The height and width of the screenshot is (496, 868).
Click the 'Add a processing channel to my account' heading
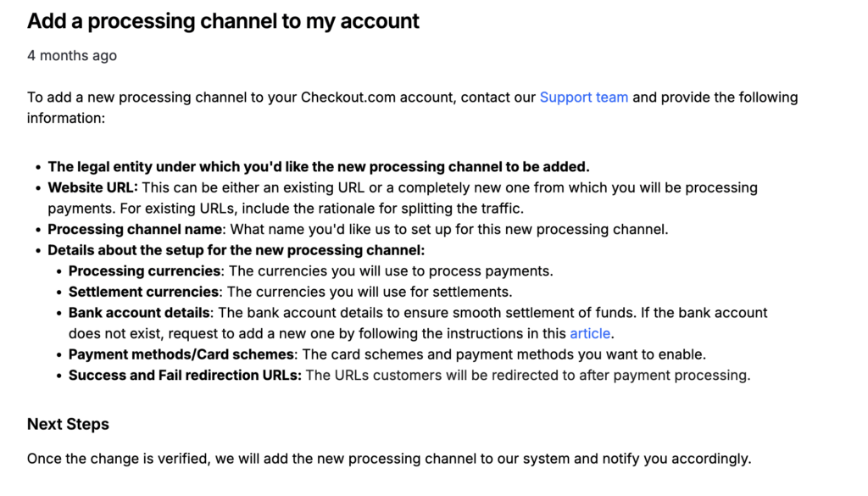[x=223, y=21]
